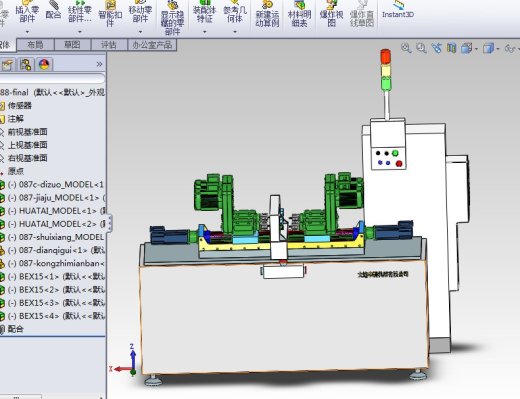Select 087-shuixiang_MODEL component
The height and width of the screenshot is (399, 520).
point(56,237)
